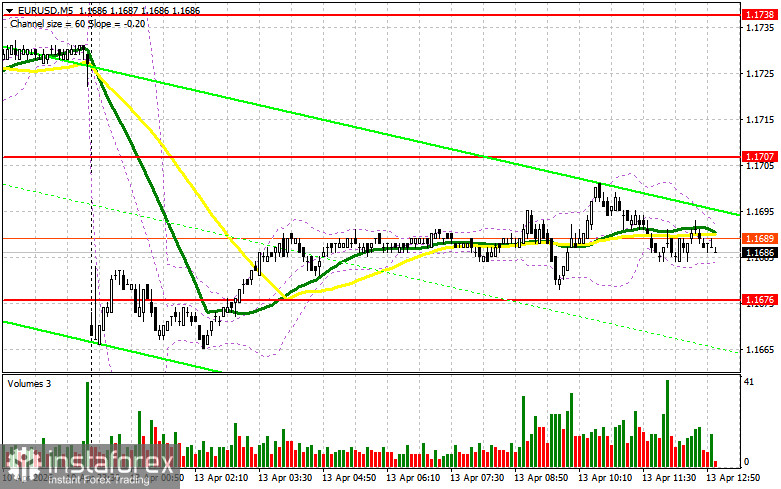
Task: Click the '13 Apr 07:30' time axis label
Action: click(477, 478)
